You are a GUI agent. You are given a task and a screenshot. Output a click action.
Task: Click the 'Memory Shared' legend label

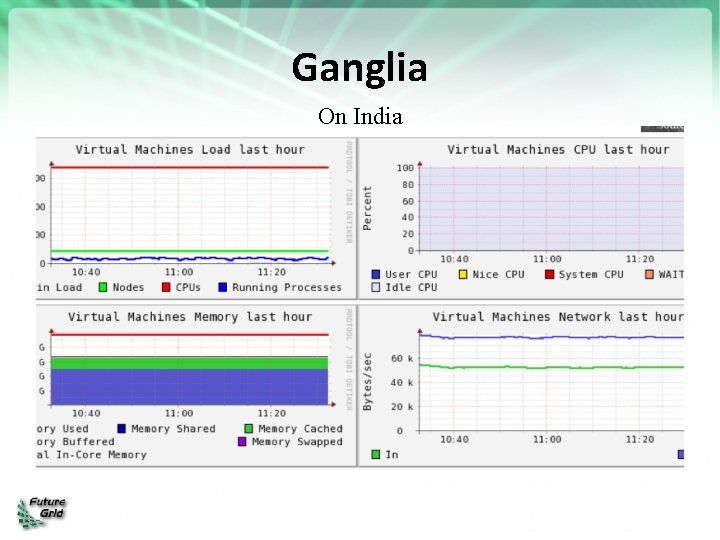[173, 429]
